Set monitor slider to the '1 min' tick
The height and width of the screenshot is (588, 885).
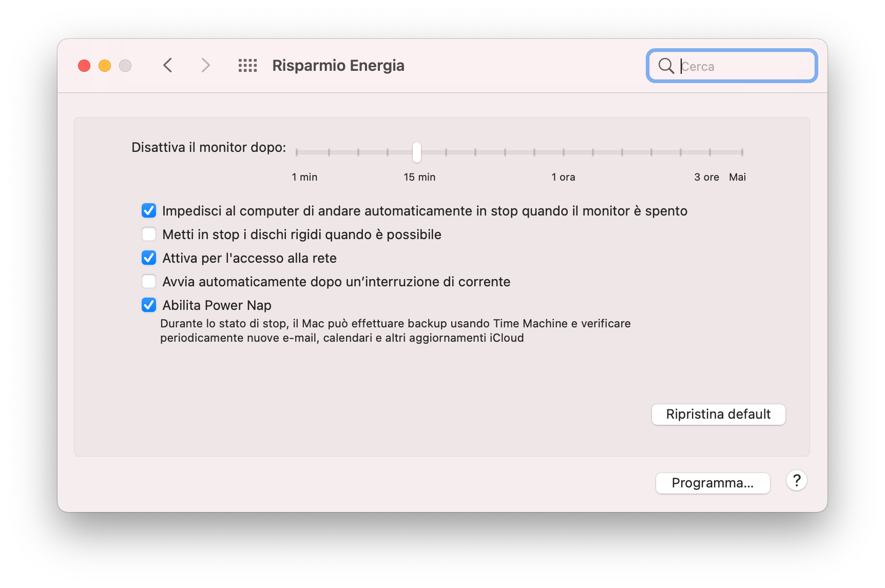(x=297, y=152)
